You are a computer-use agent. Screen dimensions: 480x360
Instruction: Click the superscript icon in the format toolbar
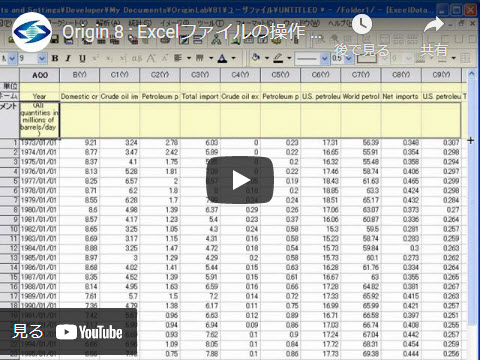(x=96, y=58)
